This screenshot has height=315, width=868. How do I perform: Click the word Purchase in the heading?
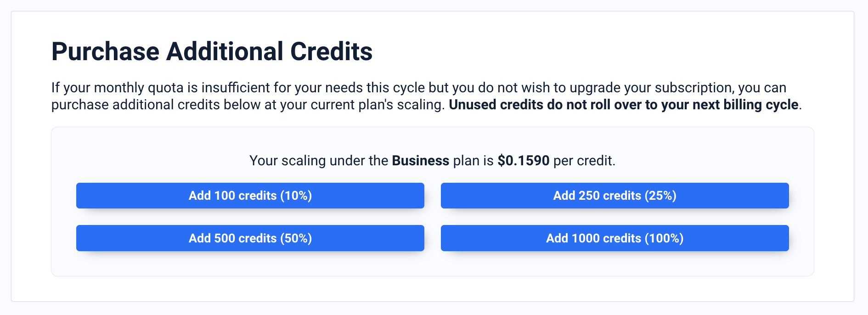click(105, 51)
